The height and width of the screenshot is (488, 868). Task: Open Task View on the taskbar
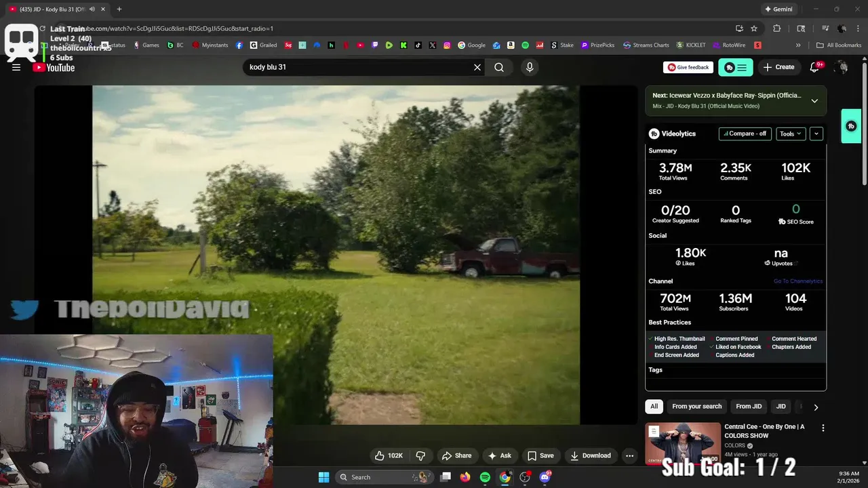tap(446, 477)
